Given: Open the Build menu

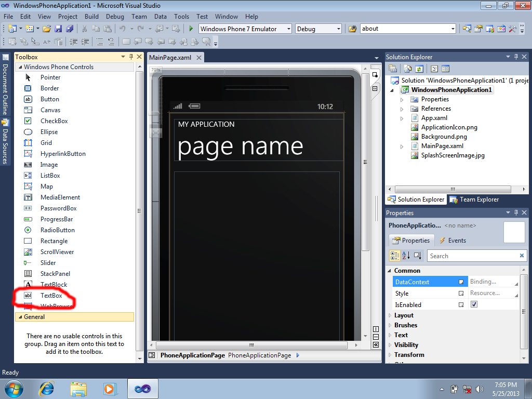Looking at the screenshot, I should 91,17.
